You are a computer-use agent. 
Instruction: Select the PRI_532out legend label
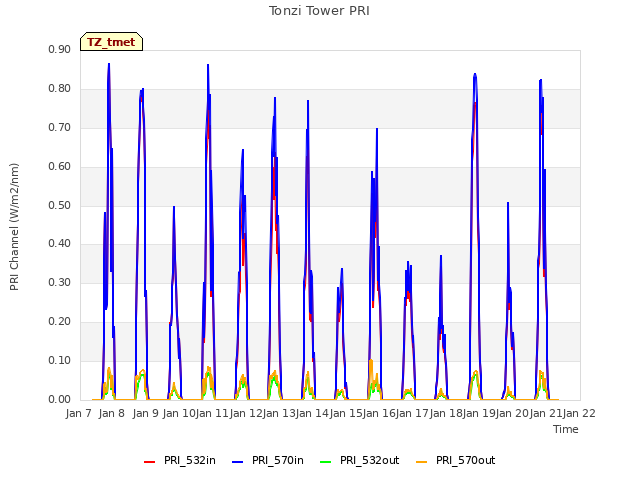pyautogui.click(x=370, y=460)
